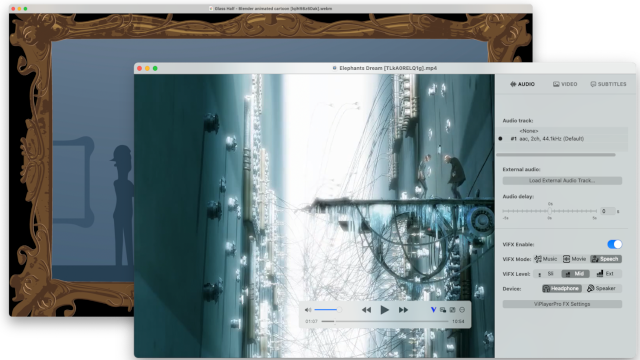The width and height of the screenshot is (640, 360).
Task: Click Load External Audio Track button
Action: [x=562, y=180]
